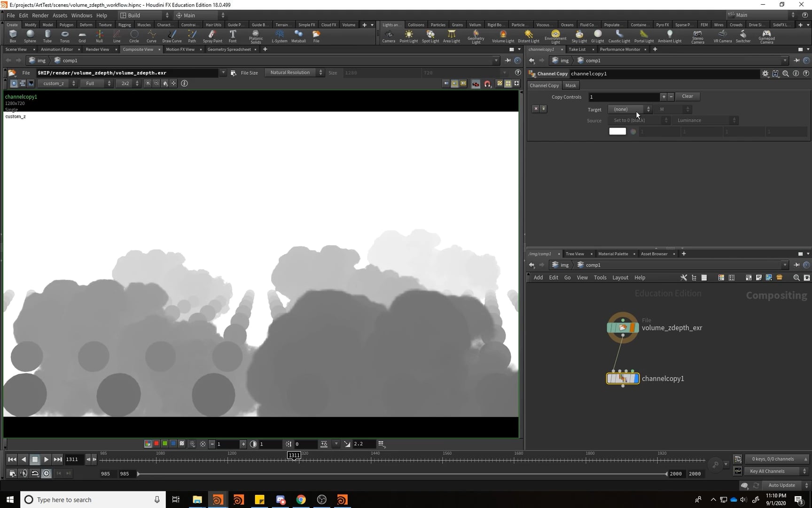
Task: Toggle the loop playback mode button
Action: (35, 474)
